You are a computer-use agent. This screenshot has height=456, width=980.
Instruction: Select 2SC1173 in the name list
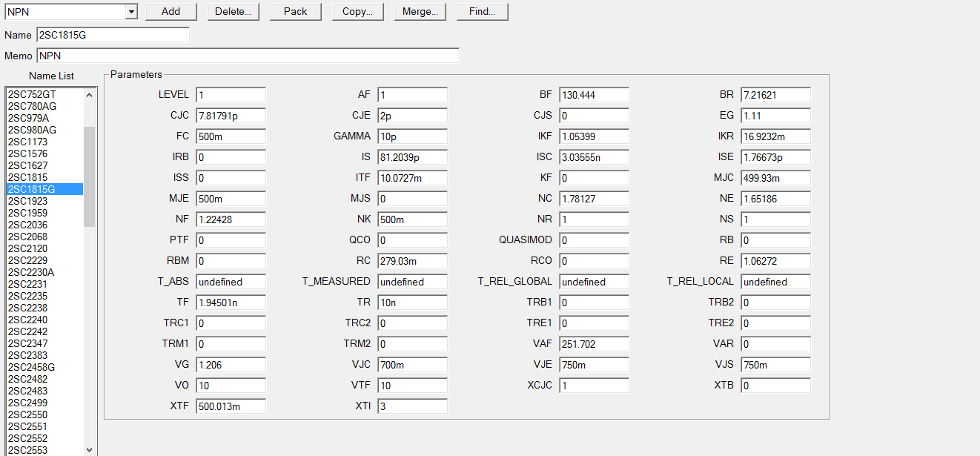[x=44, y=142]
